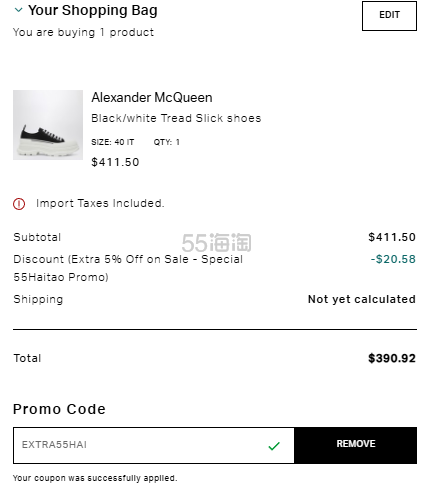This screenshot has width=433, height=485.
Task: Open Black/white Tread Slick shoes title
Action: (176, 118)
